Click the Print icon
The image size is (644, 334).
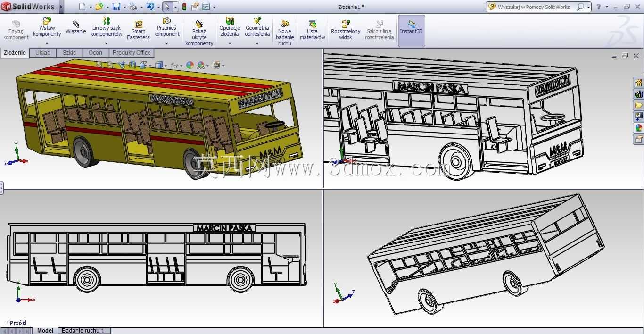tap(133, 7)
